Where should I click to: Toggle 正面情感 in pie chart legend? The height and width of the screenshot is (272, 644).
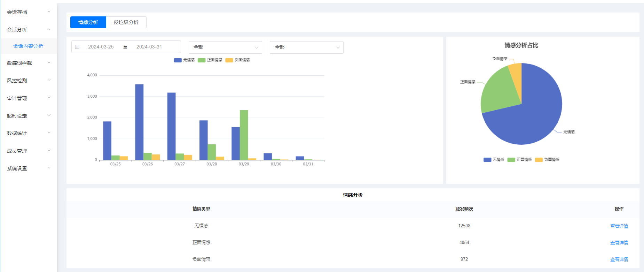click(x=520, y=160)
